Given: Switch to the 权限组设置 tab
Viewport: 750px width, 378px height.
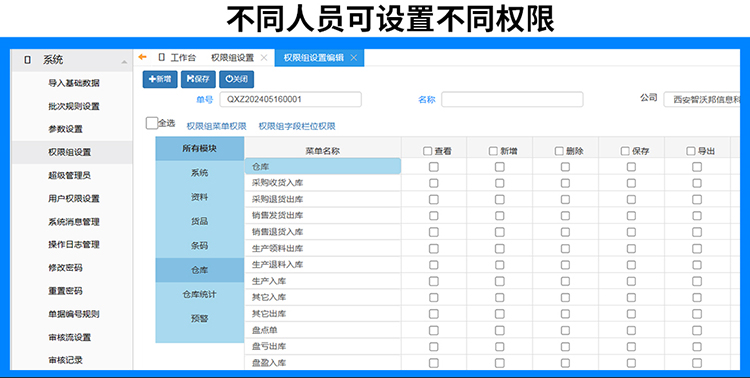Looking at the screenshot, I should pyautogui.click(x=232, y=58).
